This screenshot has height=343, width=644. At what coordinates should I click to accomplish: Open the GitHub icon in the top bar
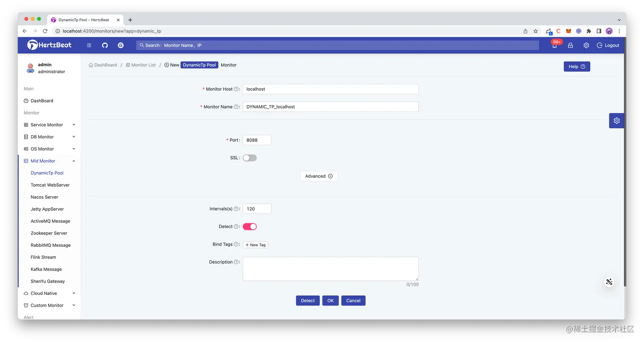click(x=105, y=45)
